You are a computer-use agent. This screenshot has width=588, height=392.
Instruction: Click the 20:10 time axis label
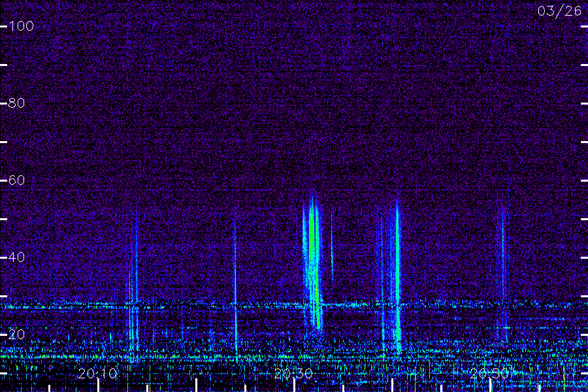[97, 374]
